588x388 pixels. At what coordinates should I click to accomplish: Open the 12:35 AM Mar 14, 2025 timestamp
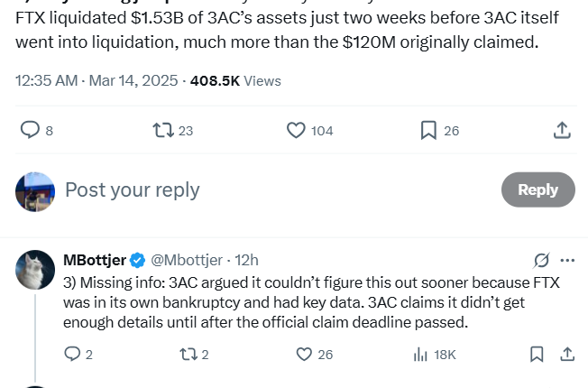tap(96, 80)
